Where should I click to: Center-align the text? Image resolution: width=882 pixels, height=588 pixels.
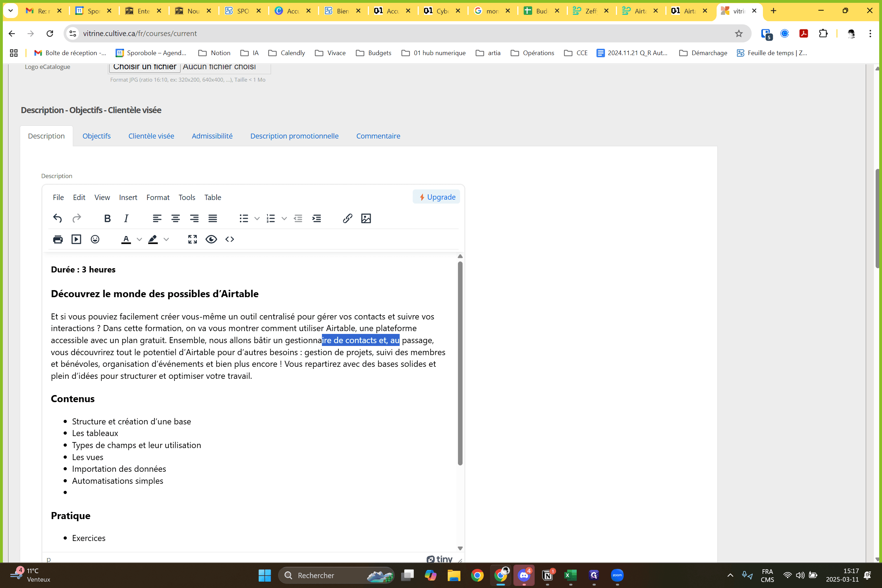pos(176,218)
